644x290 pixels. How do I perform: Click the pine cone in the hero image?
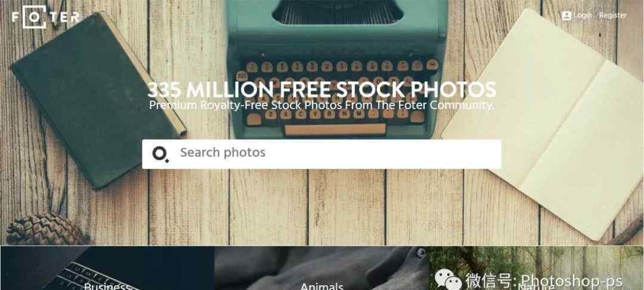click(44, 229)
